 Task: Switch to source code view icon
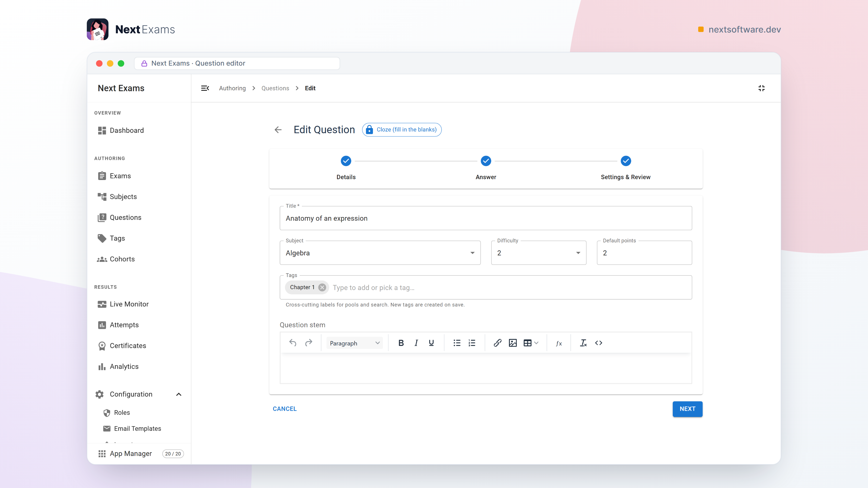[598, 343]
